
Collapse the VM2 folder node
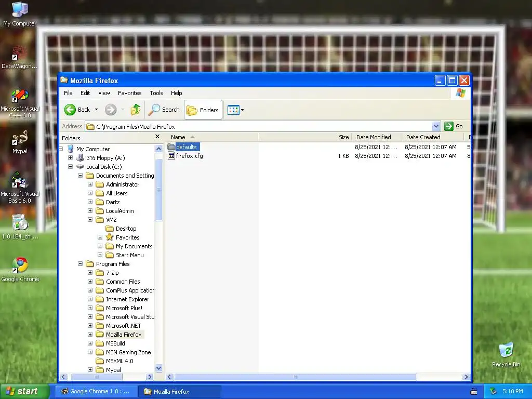[90, 220]
